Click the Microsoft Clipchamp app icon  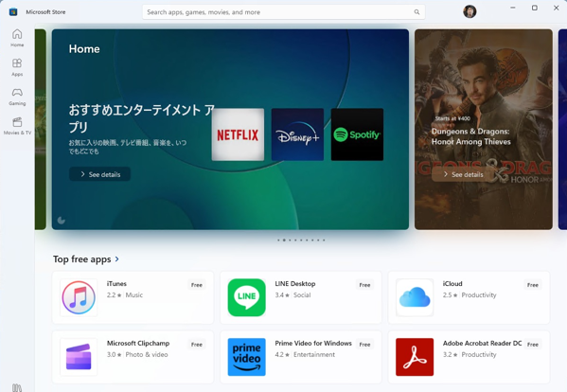tap(79, 357)
